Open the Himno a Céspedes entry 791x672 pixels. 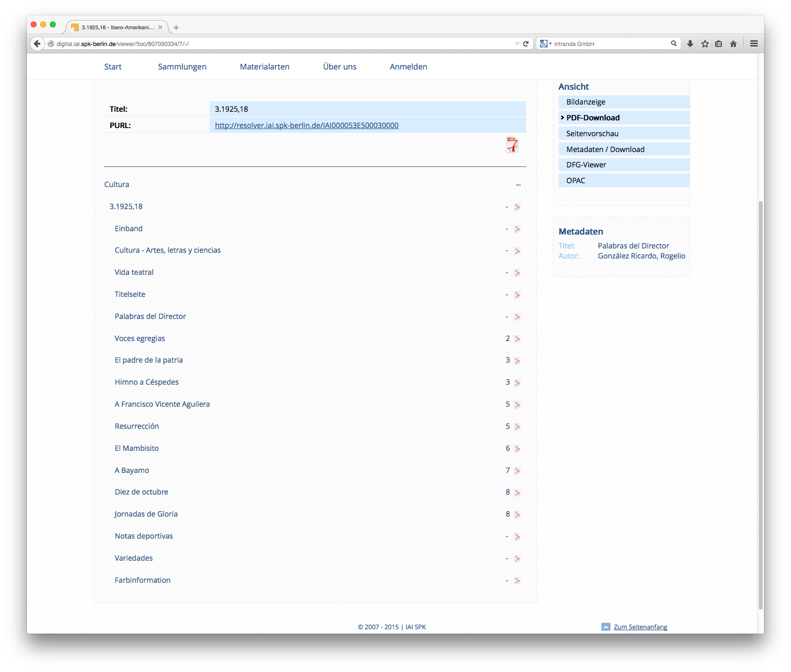(x=146, y=382)
